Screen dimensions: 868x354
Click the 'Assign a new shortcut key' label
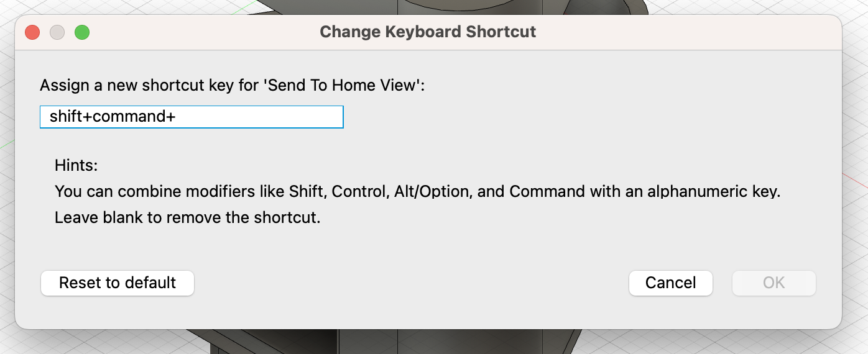pyautogui.click(x=150, y=85)
